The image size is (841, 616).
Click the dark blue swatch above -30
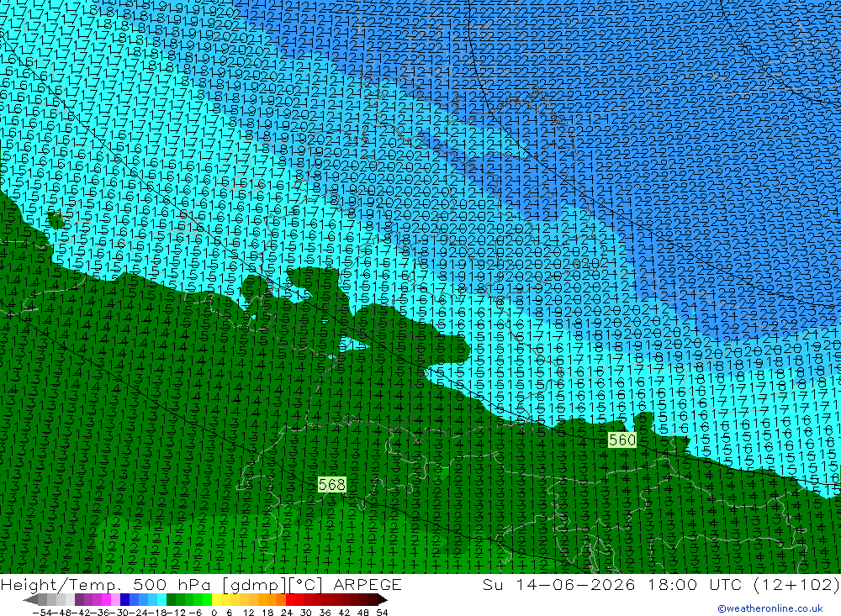(x=124, y=599)
